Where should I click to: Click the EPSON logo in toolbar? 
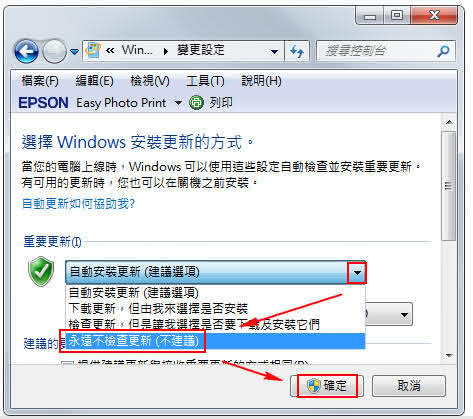click(x=43, y=103)
